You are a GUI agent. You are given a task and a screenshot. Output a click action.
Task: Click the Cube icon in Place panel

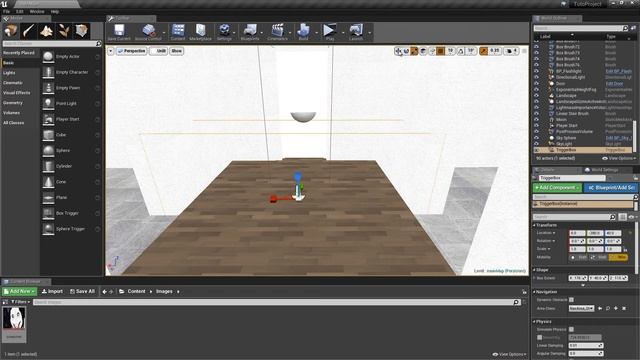pyautogui.click(x=48, y=135)
